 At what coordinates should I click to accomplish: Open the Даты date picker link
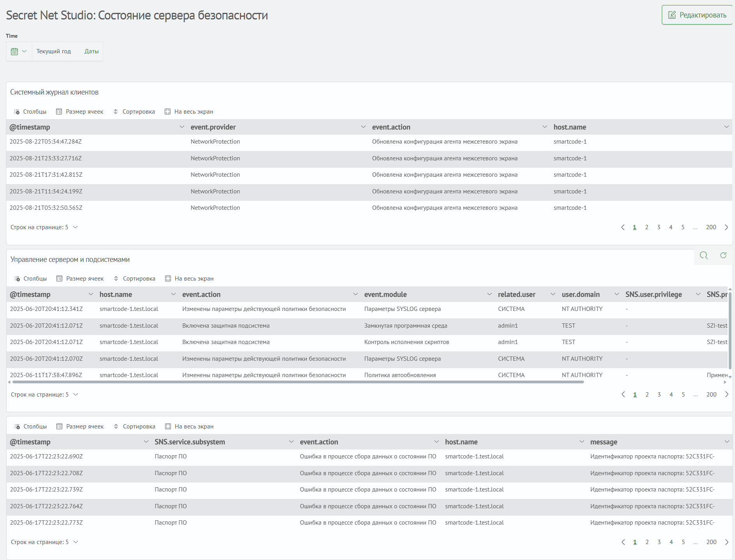(x=91, y=51)
